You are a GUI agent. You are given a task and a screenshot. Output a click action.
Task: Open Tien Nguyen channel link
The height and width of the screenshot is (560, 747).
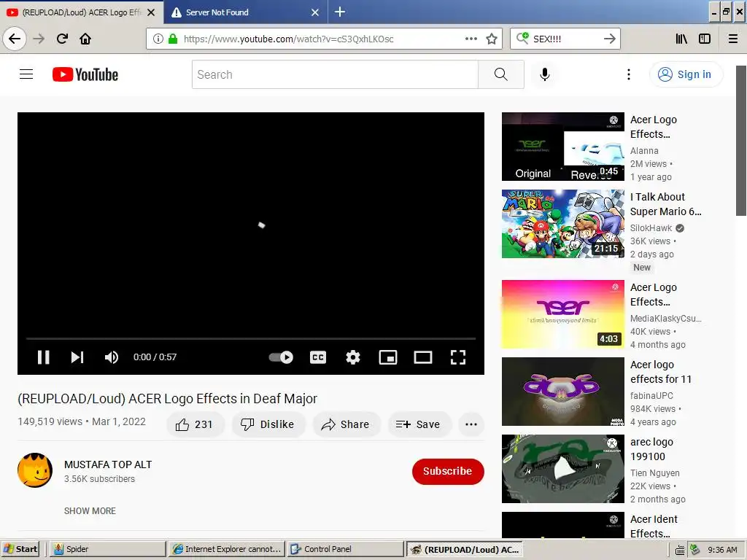655,472
